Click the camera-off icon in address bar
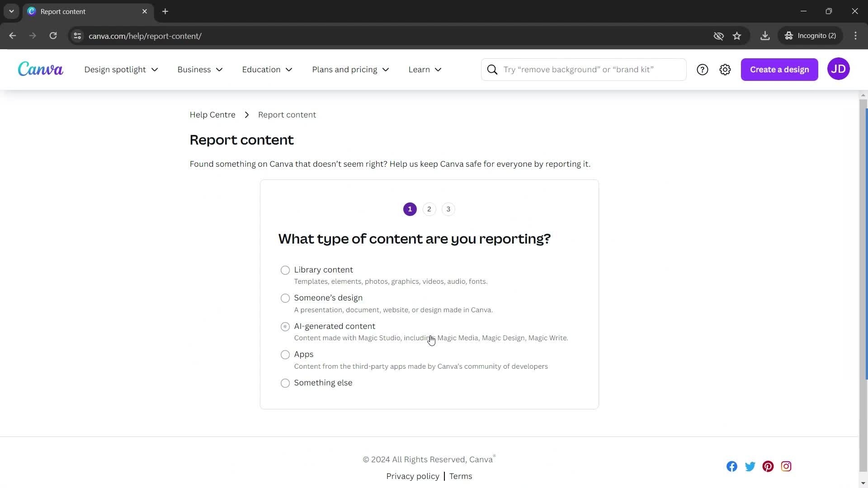The height and width of the screenshot is (488, 868). click(719, 36)
